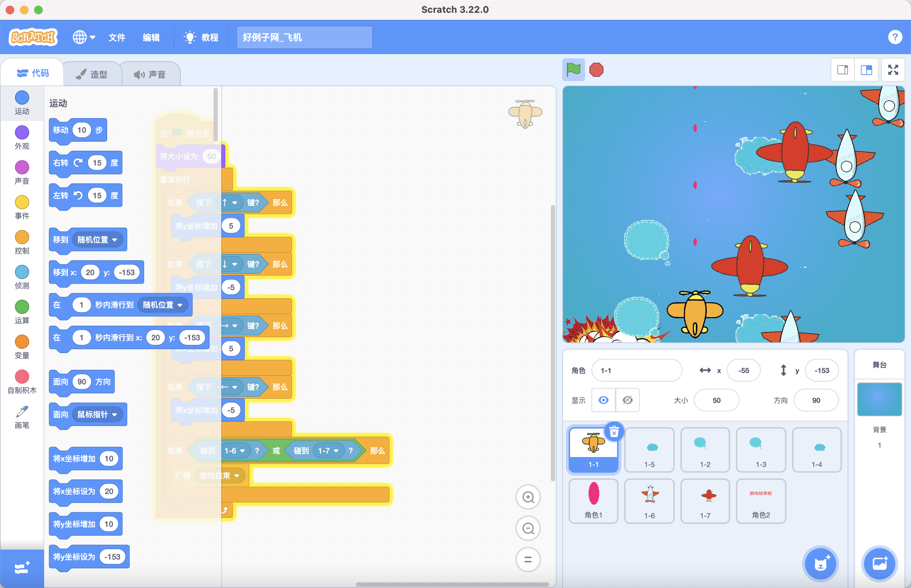
Task: Open the 移到 随机位置 dropdown
Action: point(97,240)
